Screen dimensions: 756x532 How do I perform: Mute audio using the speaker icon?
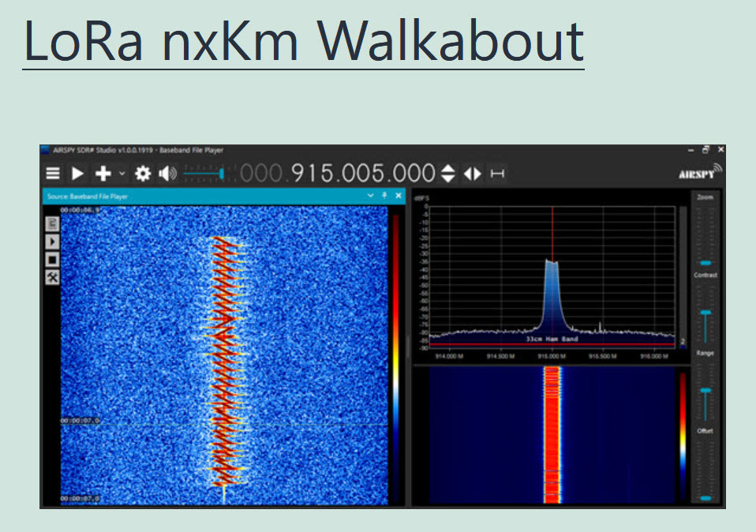click(167, 174)
